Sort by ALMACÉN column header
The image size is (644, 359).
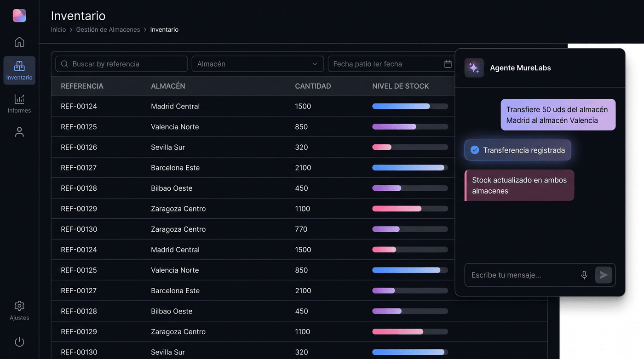168,86
